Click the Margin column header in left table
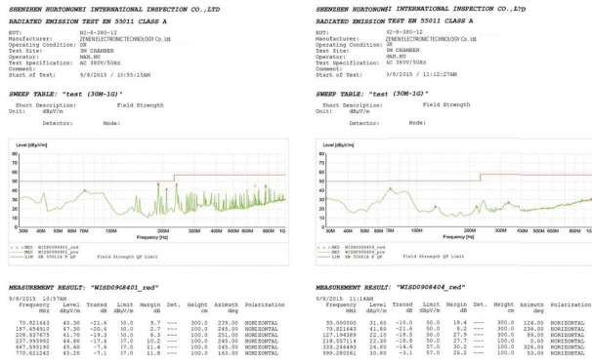The height and width of the screenshot is (364, 592). tap(150, 304)
